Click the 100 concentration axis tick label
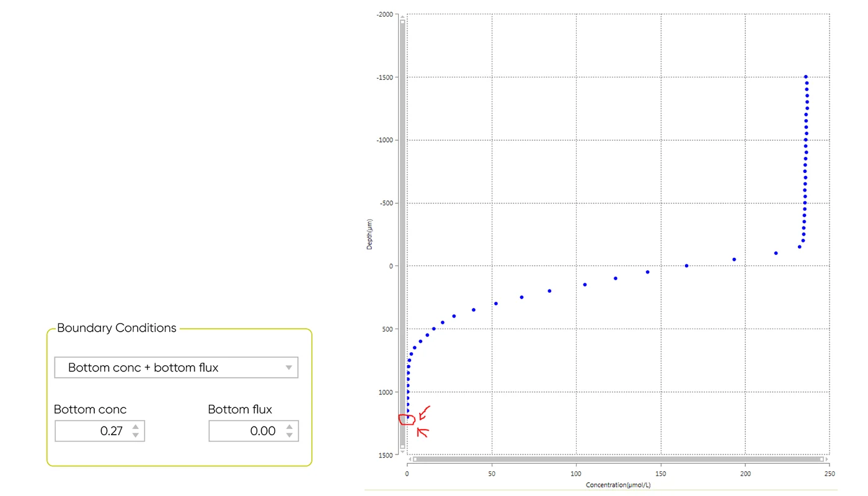The width and height of the screenshot is (868, 496). pos(576,473)
